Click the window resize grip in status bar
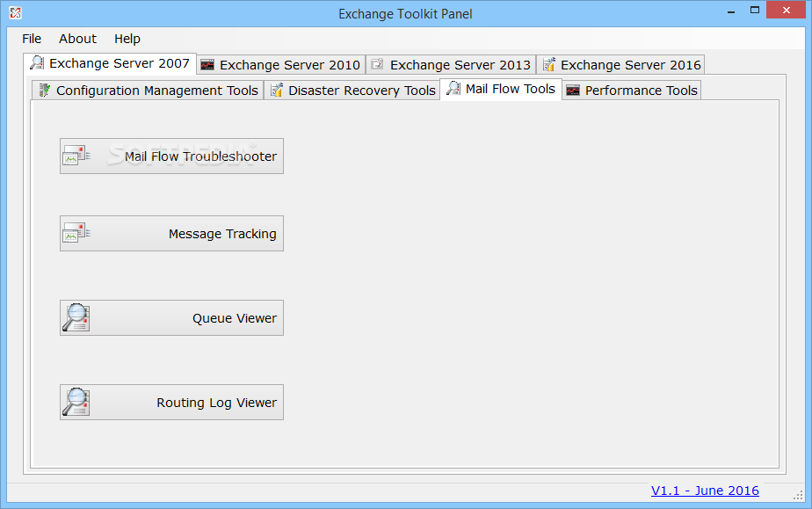 798,496
